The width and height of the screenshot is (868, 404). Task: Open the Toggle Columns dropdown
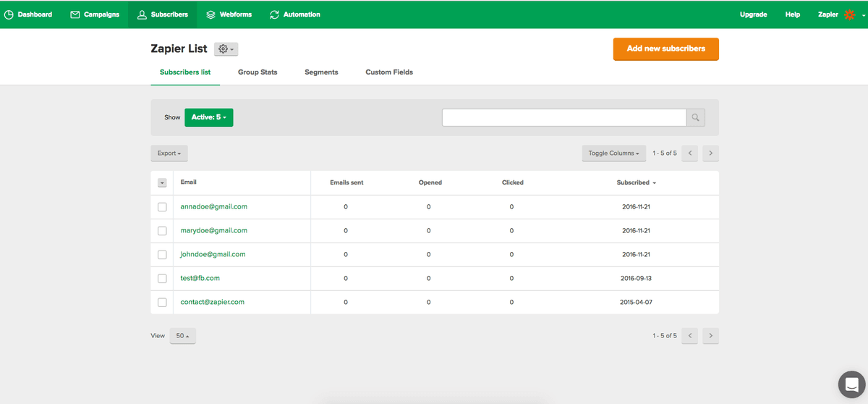613,153
